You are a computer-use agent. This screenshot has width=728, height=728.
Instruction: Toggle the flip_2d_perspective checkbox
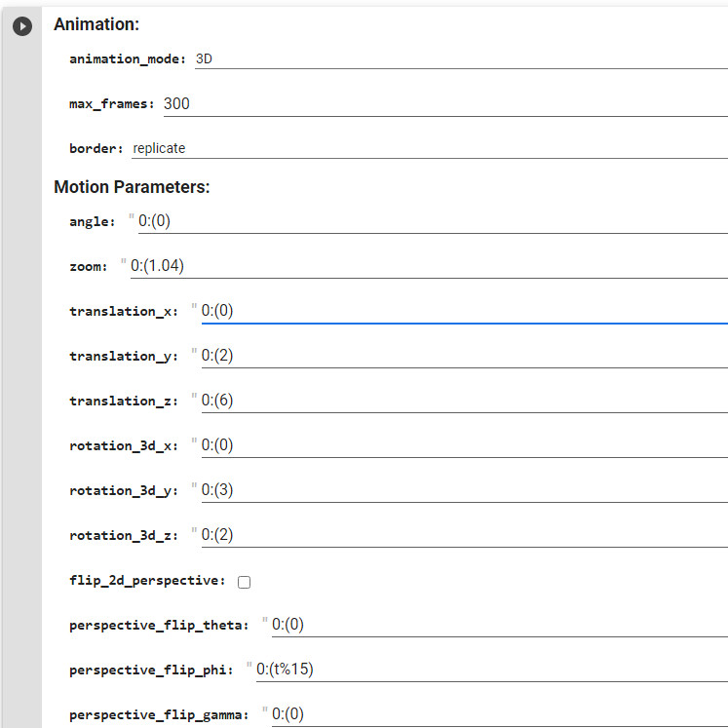coord(244,582)
